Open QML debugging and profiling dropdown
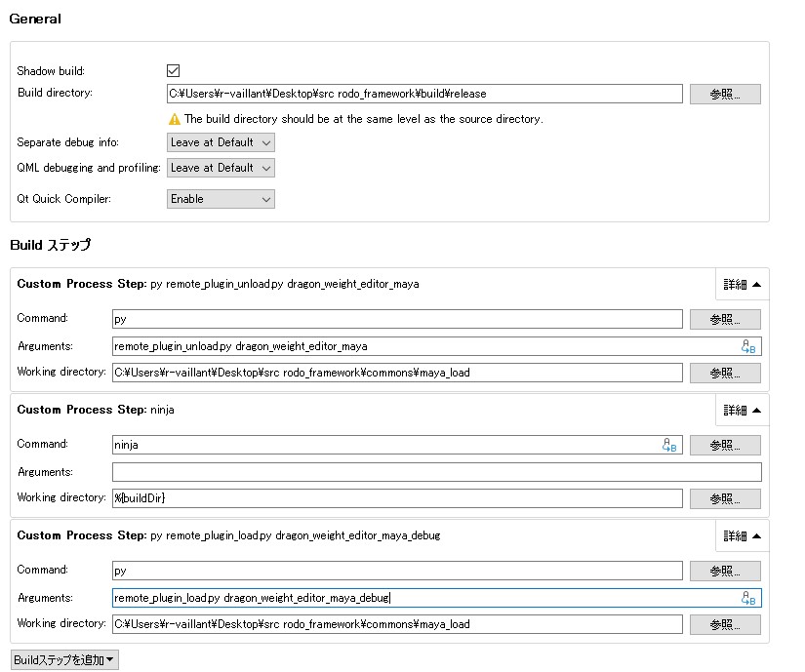 coord(221,168)
